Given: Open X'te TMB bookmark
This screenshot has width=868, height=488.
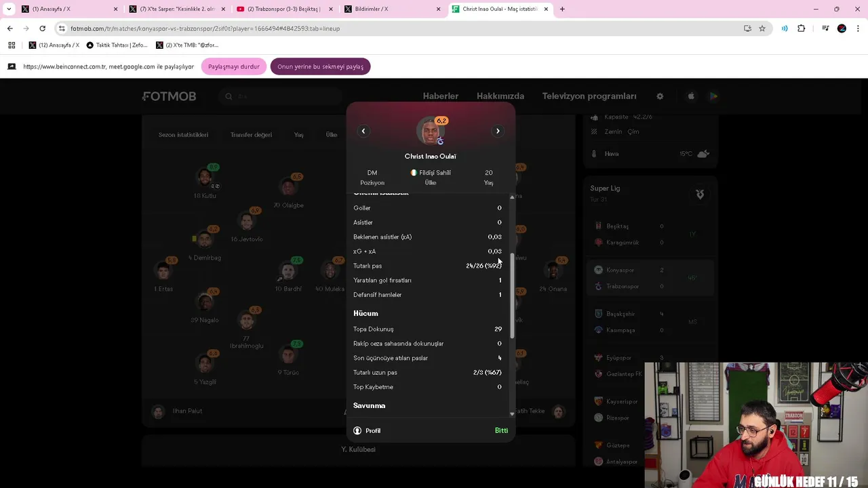Looking at the screenshot, I should point(187,45).
